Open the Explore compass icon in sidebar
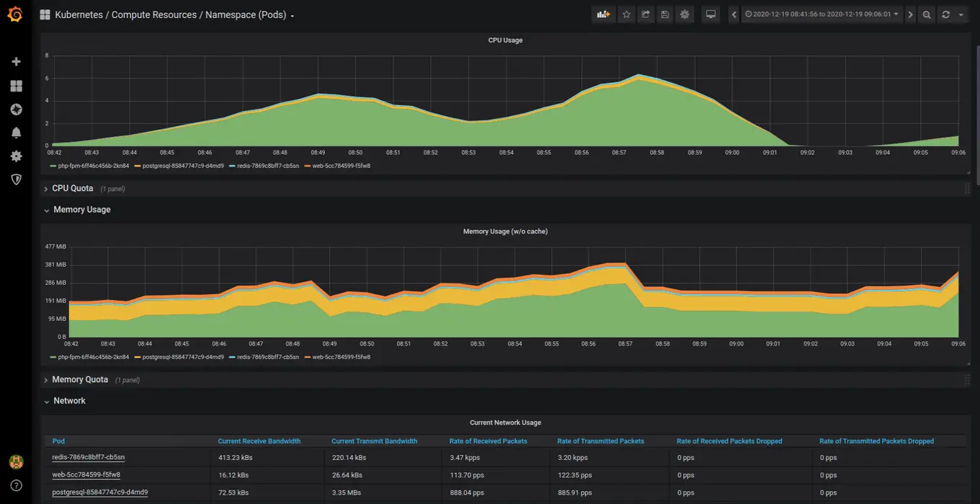 (16, 110)
